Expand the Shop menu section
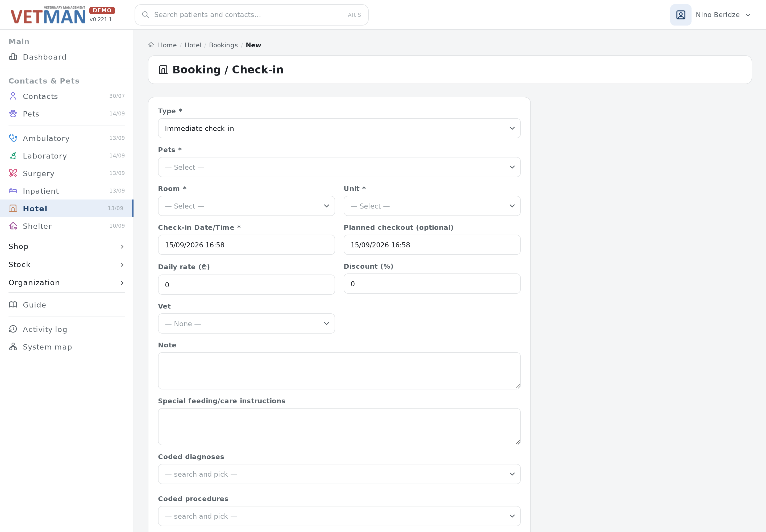766x532 pixels. (x=67, y=246)
